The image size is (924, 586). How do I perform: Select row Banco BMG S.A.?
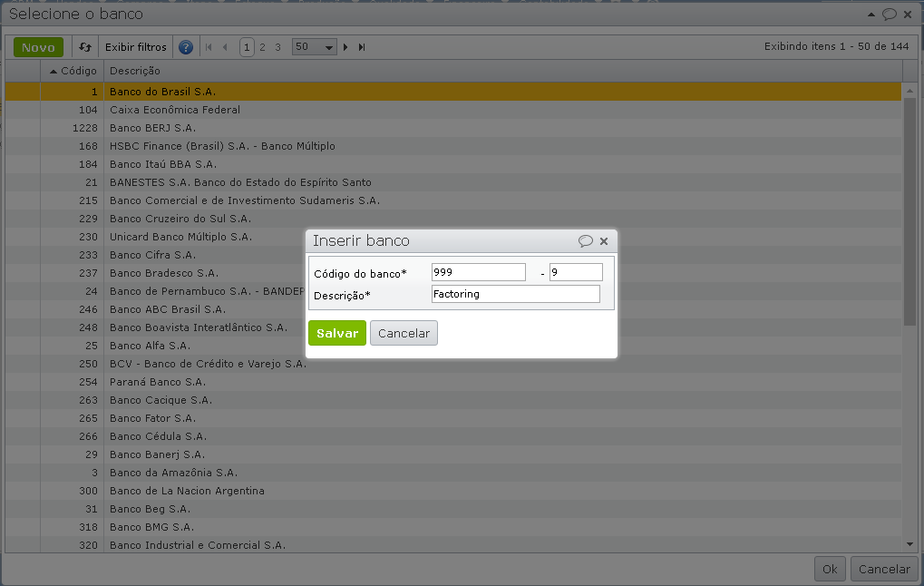[453, 527]
